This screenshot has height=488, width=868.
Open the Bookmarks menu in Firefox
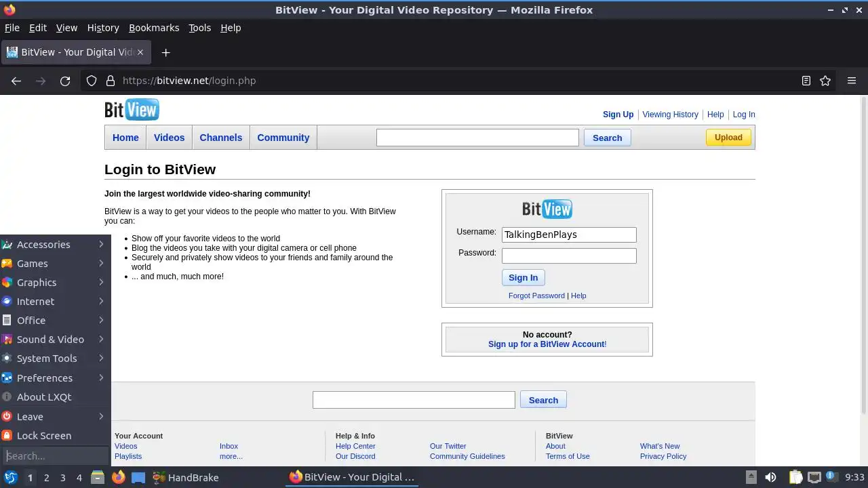[x=154, y=28]
